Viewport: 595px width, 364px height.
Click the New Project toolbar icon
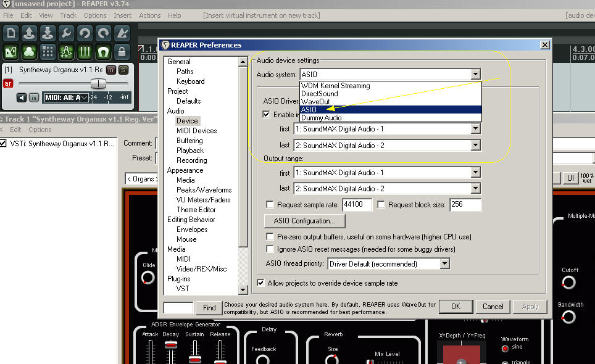10,33
